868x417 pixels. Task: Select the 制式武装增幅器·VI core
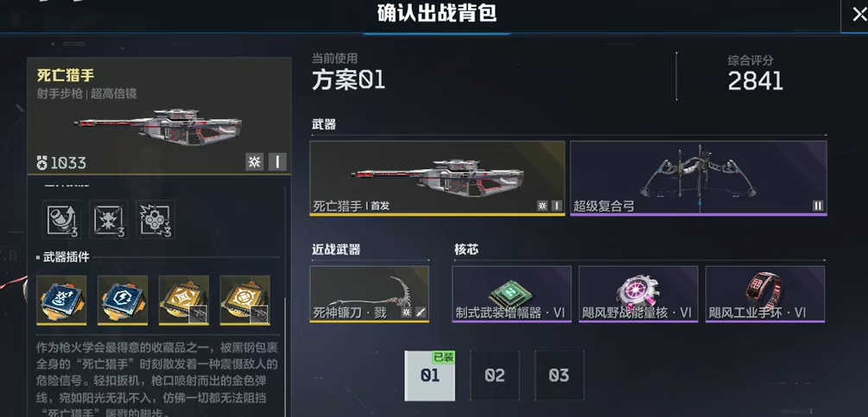click(511, 294)
